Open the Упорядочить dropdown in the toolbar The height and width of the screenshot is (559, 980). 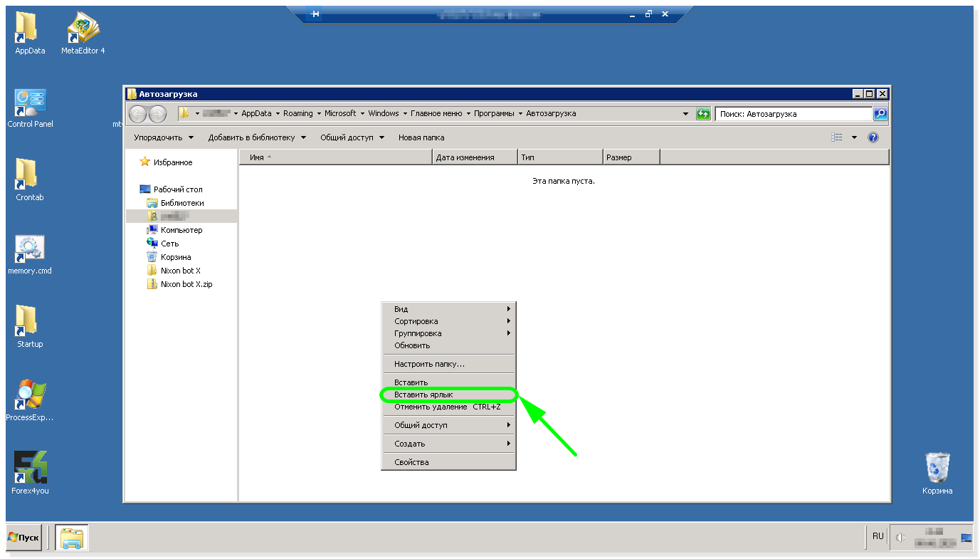(162, 137)
